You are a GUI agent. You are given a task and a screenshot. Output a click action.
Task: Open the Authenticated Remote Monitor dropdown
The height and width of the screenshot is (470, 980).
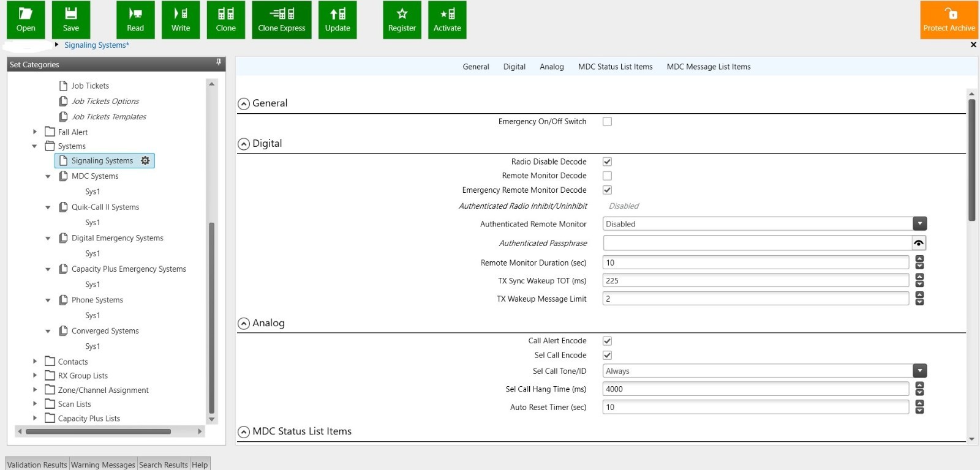click(x=919, y=224)
